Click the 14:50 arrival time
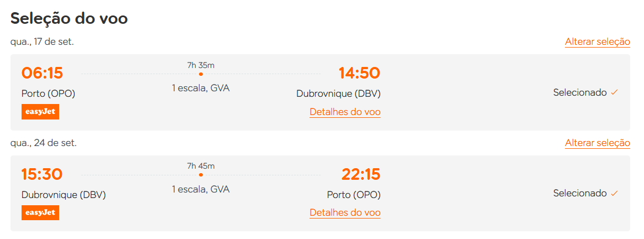644x239 pixels. coord(359,73)
